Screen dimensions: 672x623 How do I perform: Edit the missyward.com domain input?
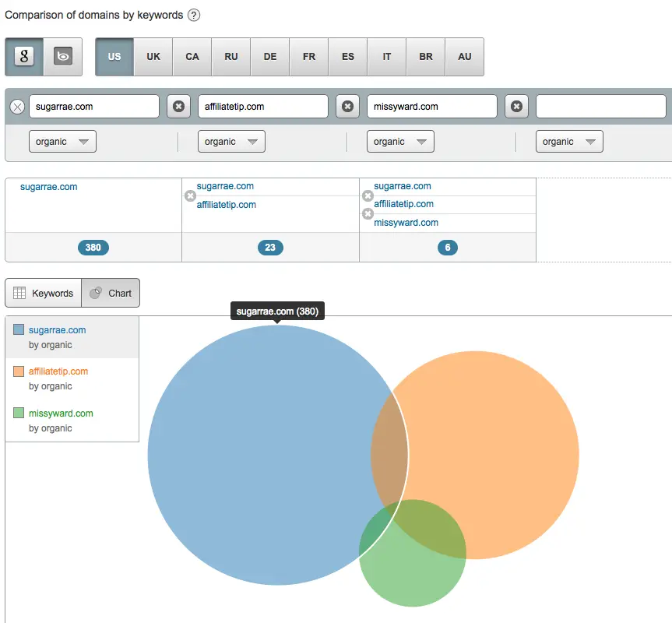pyautogui.click(x=432, y=106)
